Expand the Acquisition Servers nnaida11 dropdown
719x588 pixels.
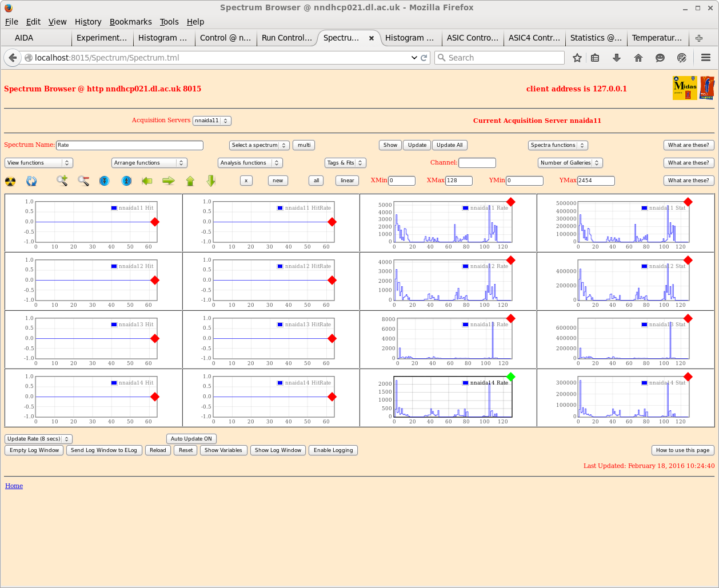point(211,121)
